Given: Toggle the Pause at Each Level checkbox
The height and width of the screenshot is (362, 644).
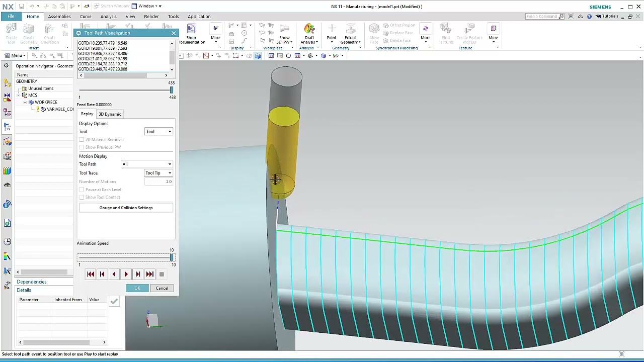Looking at the screenshot, I should click(x=82, y=190).
